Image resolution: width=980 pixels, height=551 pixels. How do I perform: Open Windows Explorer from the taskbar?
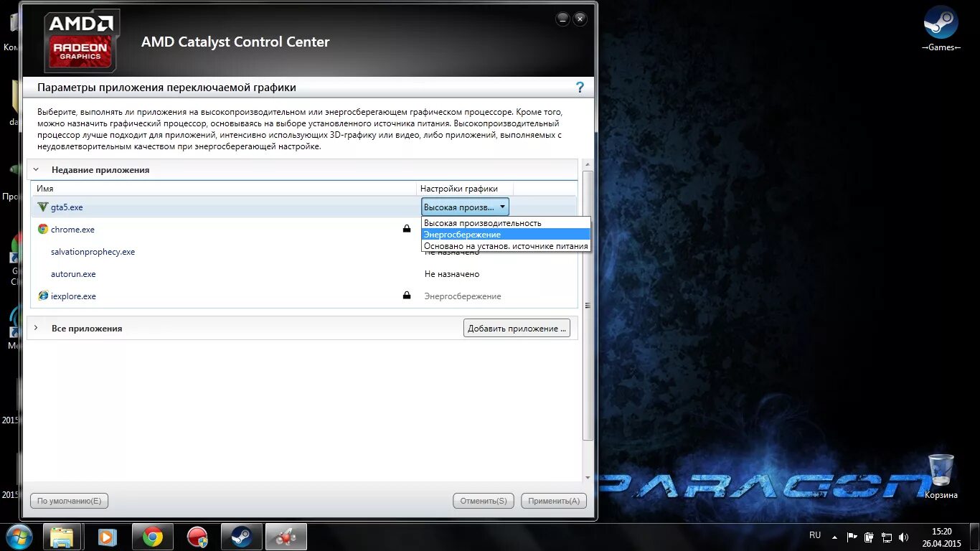[62, 537]
